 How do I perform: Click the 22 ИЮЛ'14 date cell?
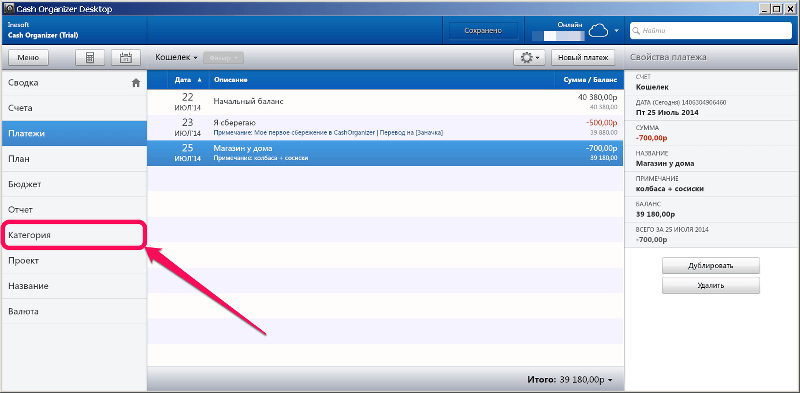click(188, 102)
